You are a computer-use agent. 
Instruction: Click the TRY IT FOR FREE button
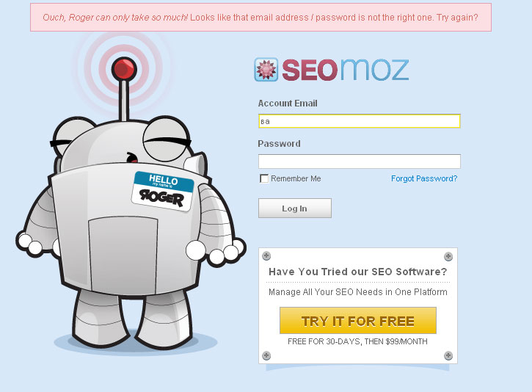click(358, 321)
